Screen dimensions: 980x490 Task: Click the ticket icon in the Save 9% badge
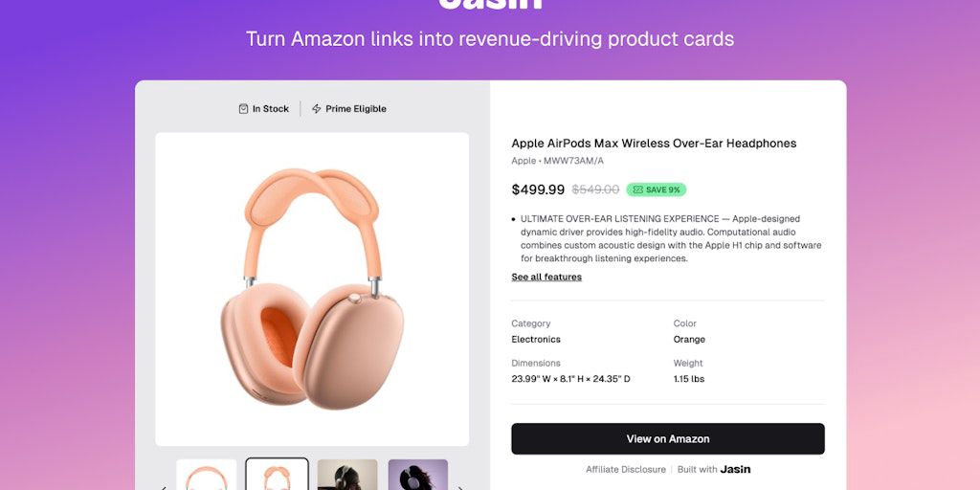pos(638,189)
